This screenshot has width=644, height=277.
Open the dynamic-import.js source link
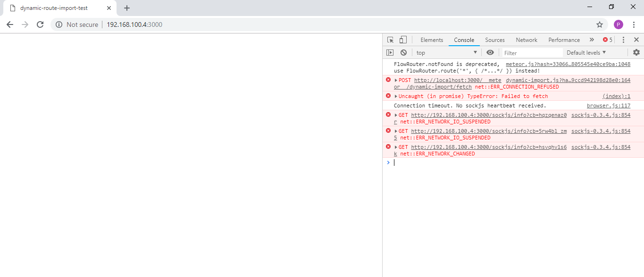(x=568, y=80)
